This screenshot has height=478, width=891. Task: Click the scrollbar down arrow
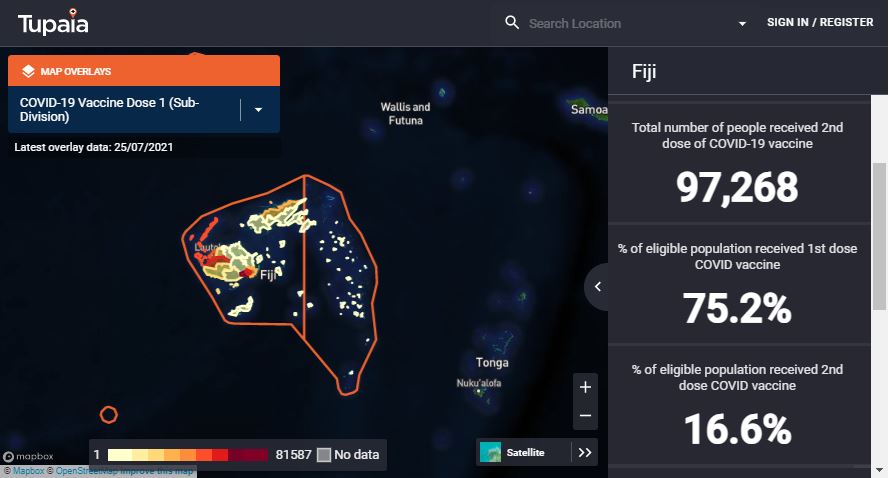tap(880, 471)
